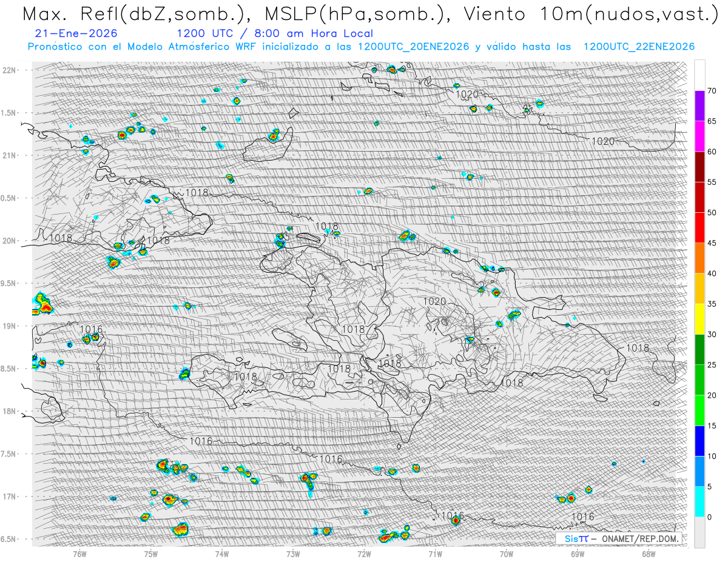Viewport: 728px width, 562px height.
Task: Click the gold 35–40 dBZ colorbar segment
Action: pyautogui.click(x=699, y=289)
